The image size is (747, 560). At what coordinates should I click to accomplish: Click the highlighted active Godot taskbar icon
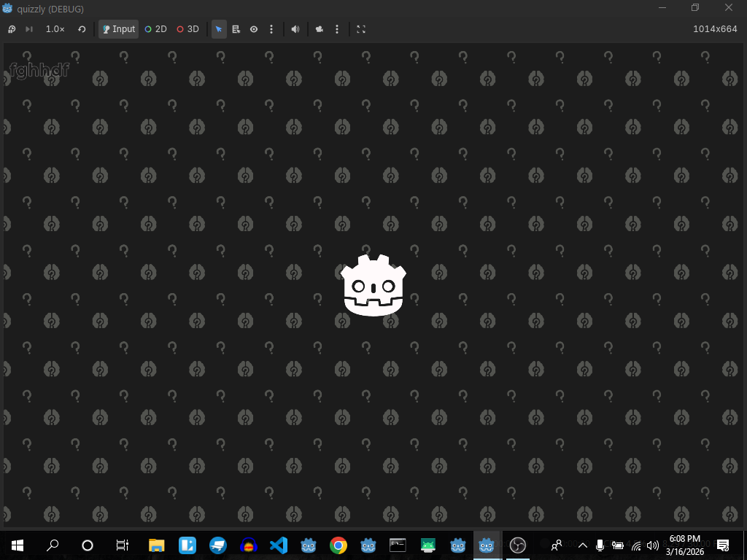click(x=487, y=545)
